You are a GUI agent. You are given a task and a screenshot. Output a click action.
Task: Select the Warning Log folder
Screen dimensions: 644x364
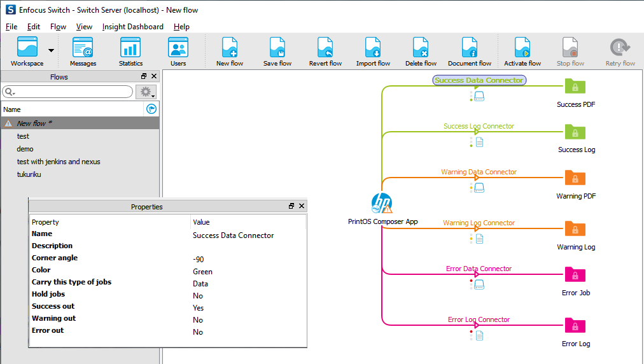tap(575, 229)
